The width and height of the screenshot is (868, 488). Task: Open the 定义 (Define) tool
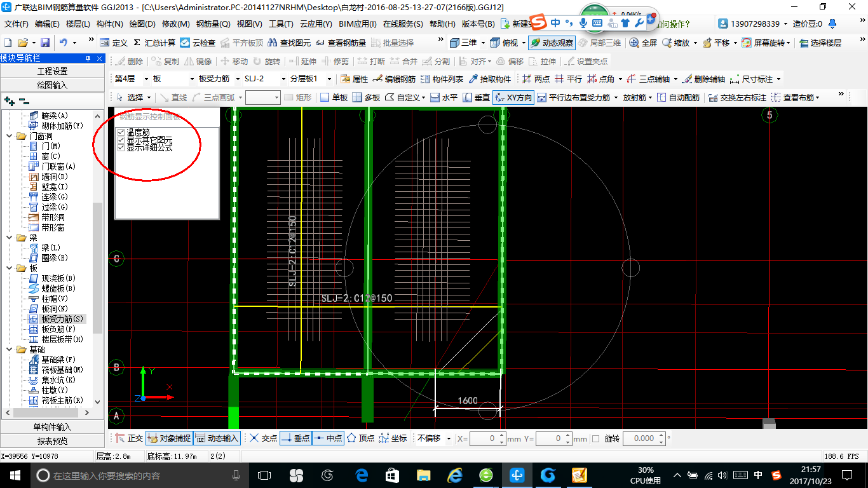(x=114, y=43)
